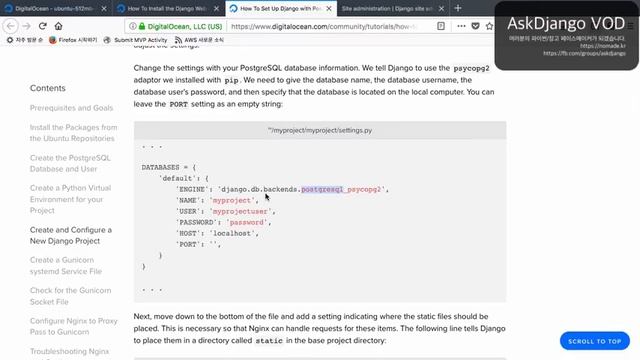Click the settings.py file path header
Image resolution: width=640 pixels, height=360 pixels.
[x=320, y=131]
